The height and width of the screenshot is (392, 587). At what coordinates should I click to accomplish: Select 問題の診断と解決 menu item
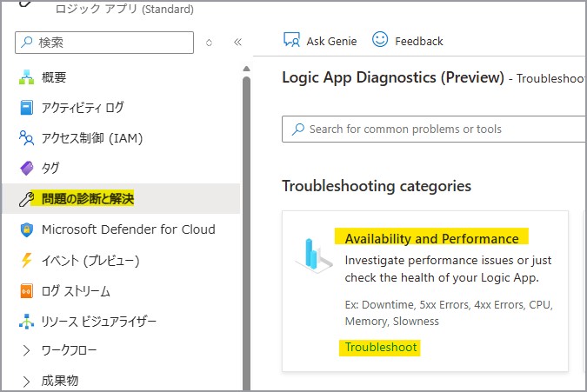[87, 199]
